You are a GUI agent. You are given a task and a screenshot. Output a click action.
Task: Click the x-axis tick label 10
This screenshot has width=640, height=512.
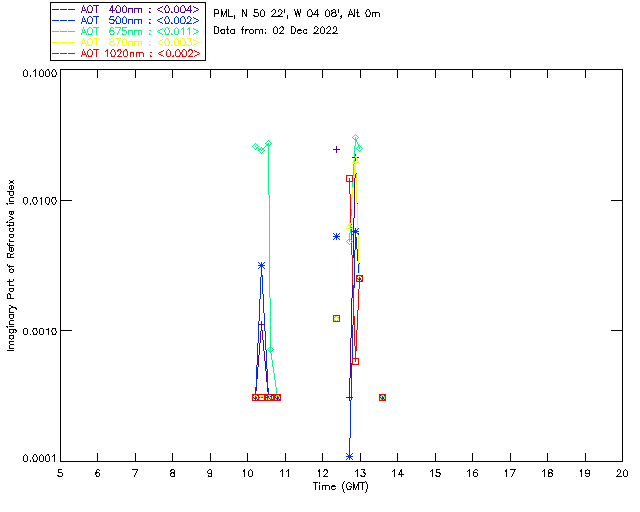247,473
